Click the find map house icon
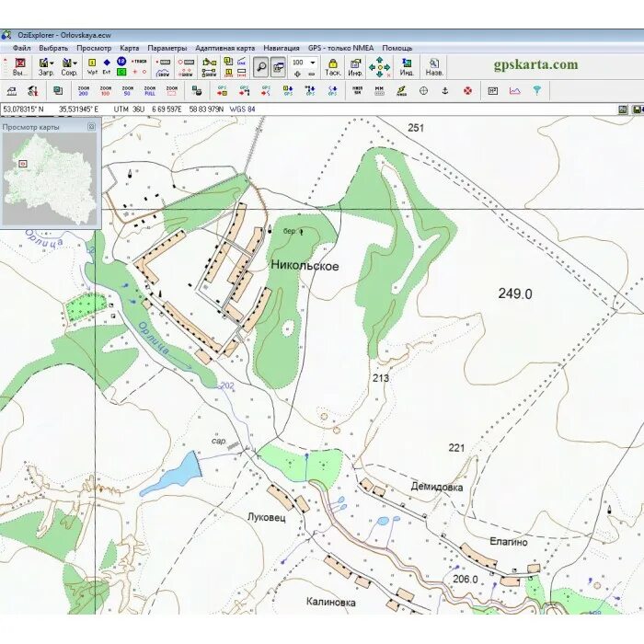 [x=12, y=91]
